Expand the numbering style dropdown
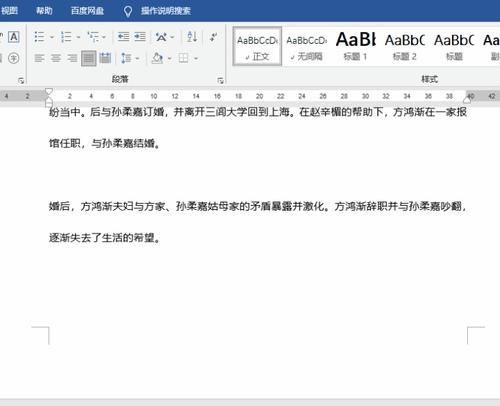 coord(78,37)
